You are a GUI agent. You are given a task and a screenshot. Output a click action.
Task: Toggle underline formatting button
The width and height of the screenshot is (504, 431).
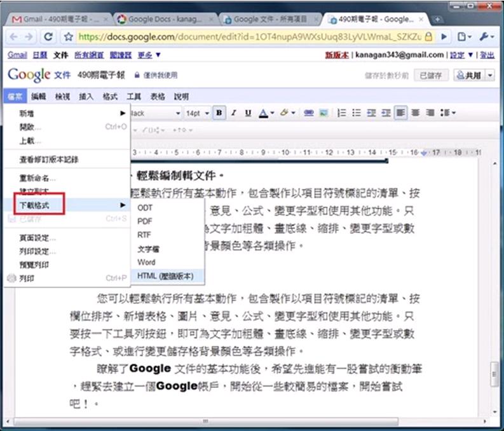pos(248,113)
